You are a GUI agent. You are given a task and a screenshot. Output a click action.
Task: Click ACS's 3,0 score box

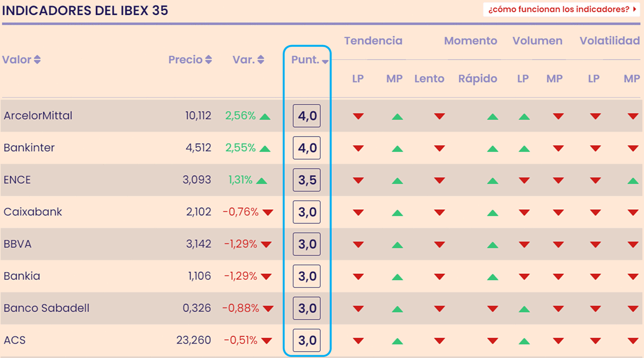tap(306, 341)
